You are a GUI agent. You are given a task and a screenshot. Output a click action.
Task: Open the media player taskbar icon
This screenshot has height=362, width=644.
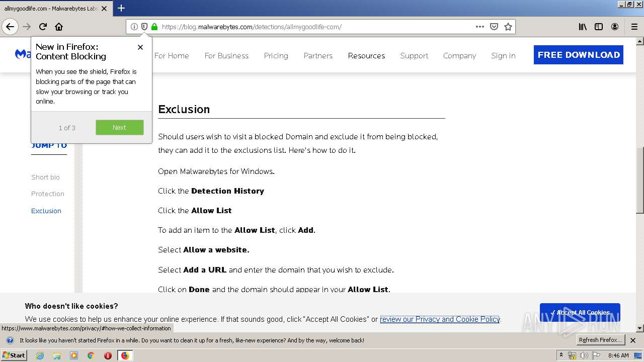(74, 355)
